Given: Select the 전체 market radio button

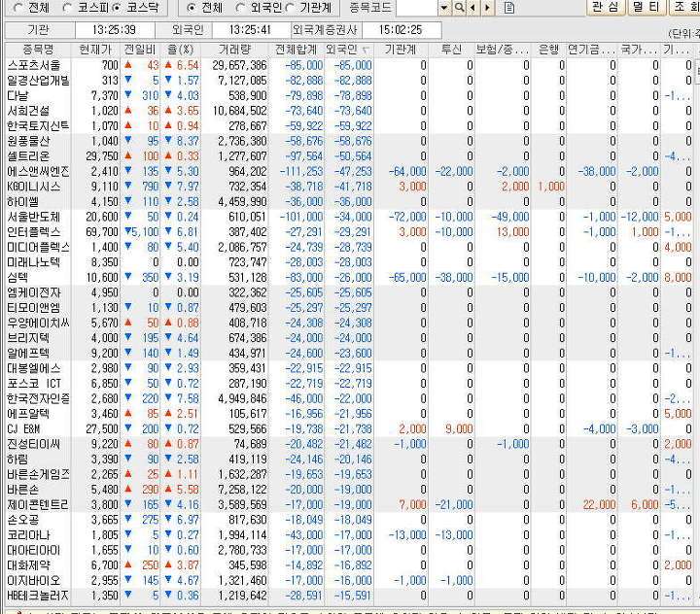Looking at the screenshot, I should coord(17,8).
